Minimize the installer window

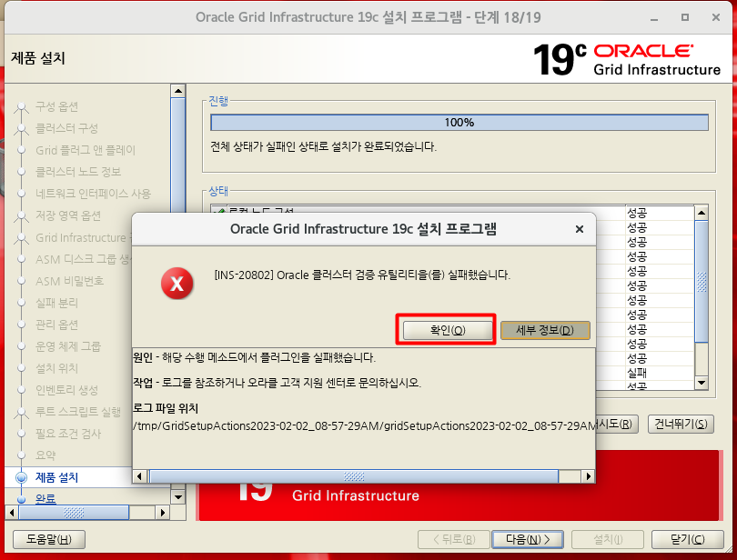click(654, 18)
